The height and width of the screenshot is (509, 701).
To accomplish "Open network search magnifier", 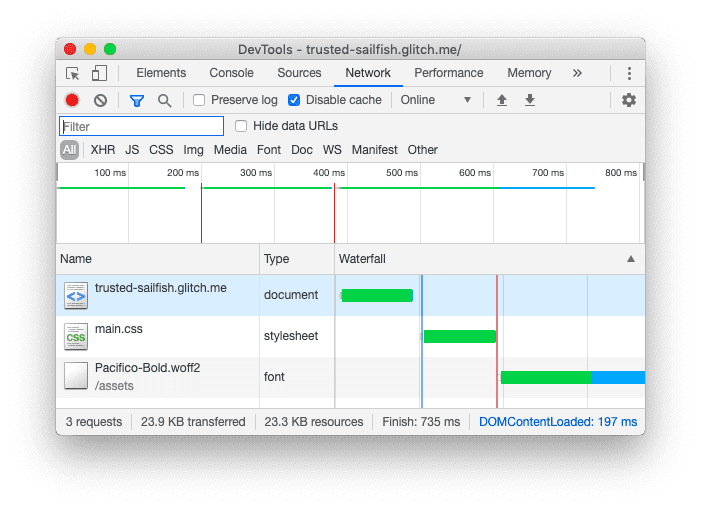I will tap(164, 100).
